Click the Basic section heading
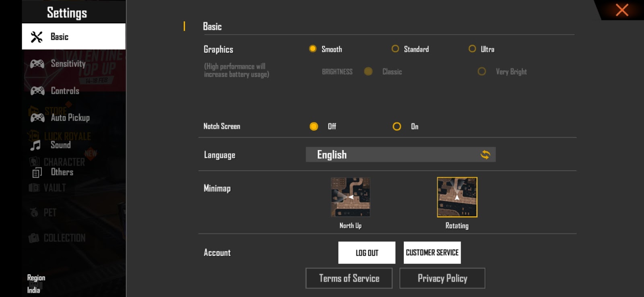Viewport: 644px width, 297px height. [212, 27]
